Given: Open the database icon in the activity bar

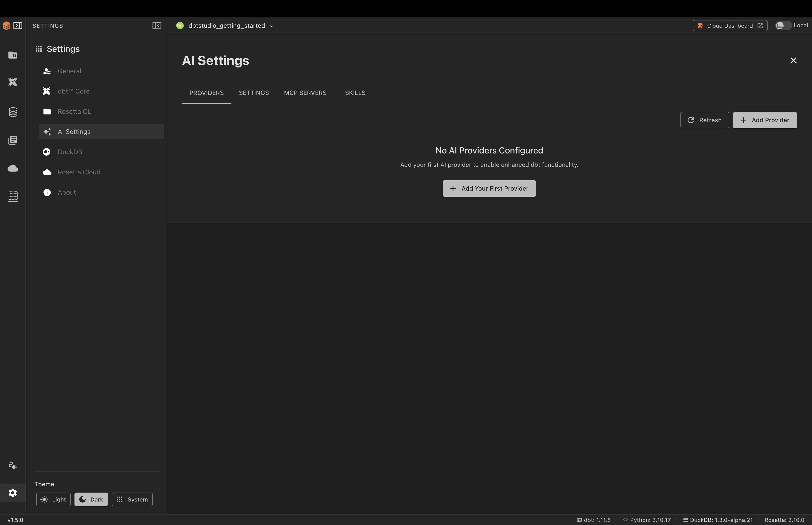Looking at the screenshot, I should pyautogui.click(x=13, y=112).
